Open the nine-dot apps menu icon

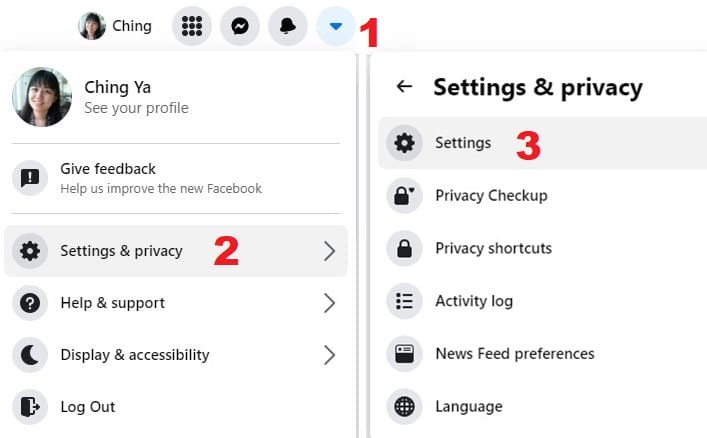[192, 26]
